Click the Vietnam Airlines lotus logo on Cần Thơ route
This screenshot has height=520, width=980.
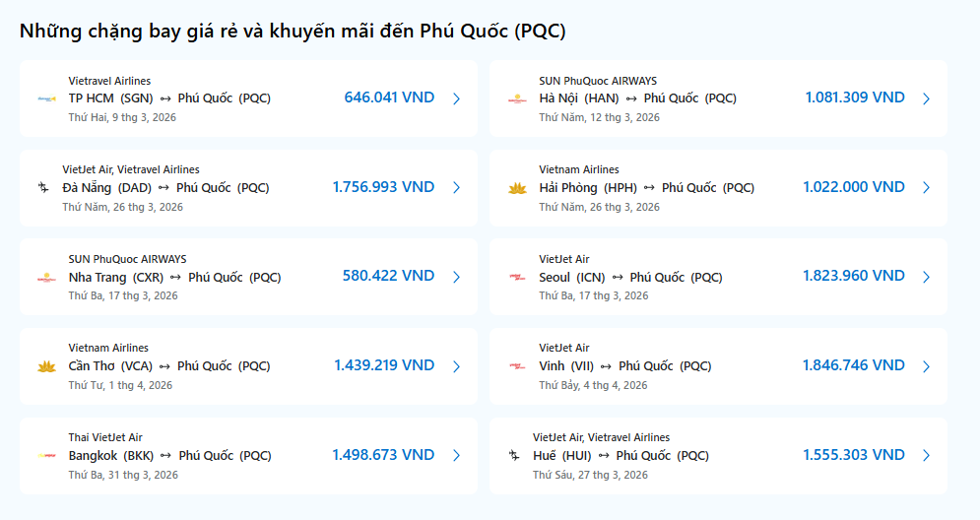click(x=46, y=366)
